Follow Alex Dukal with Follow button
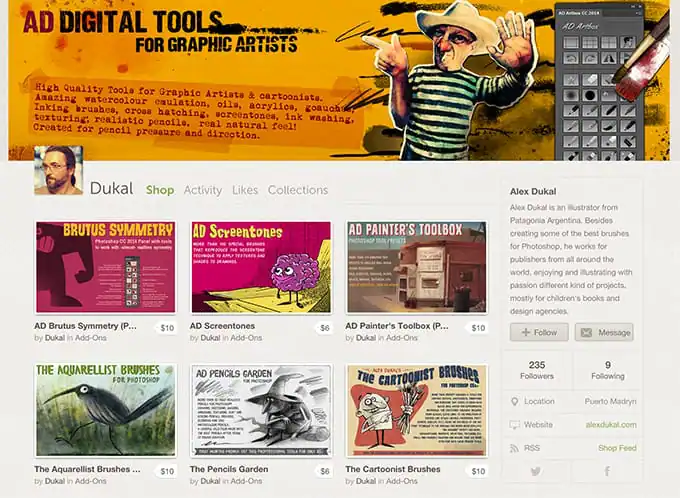Screen dimensions: 680x498 click(x=539, y=332)
